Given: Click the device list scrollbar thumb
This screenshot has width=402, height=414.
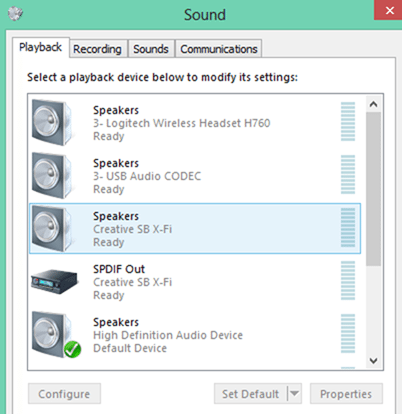Looking at the screenshot, I should pyautogui.click(x=373, y=189).
